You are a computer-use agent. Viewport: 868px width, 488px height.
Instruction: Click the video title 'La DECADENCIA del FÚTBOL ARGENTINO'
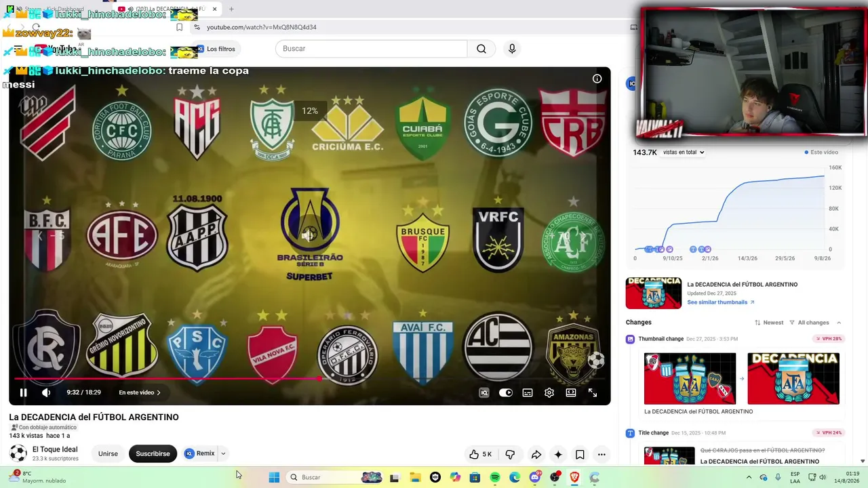[x=94, y=418]
